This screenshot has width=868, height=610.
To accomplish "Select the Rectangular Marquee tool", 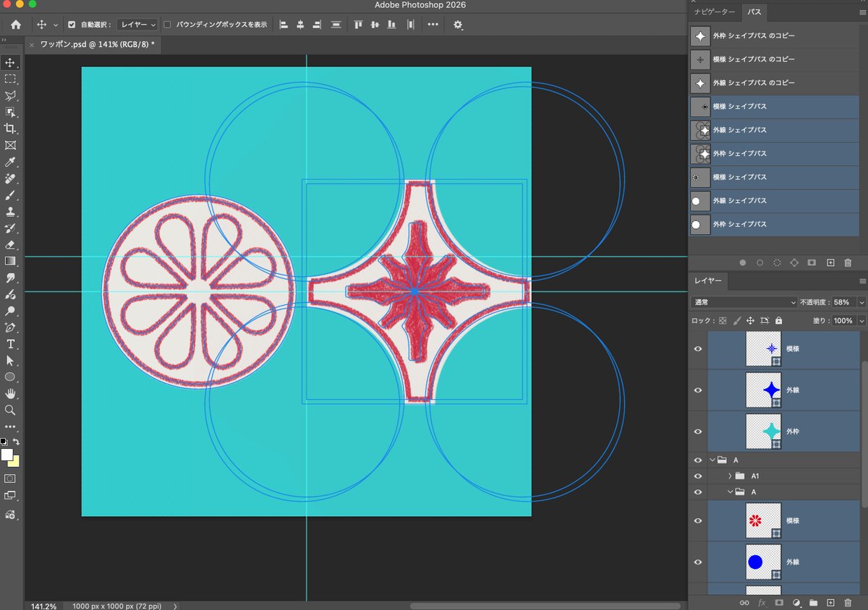I will point(10,79).
